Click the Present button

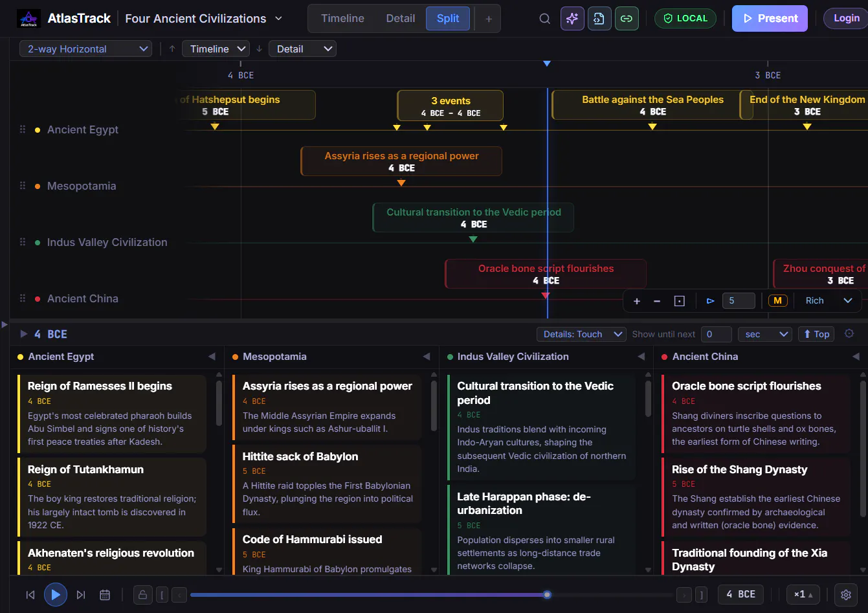(770, 19)
